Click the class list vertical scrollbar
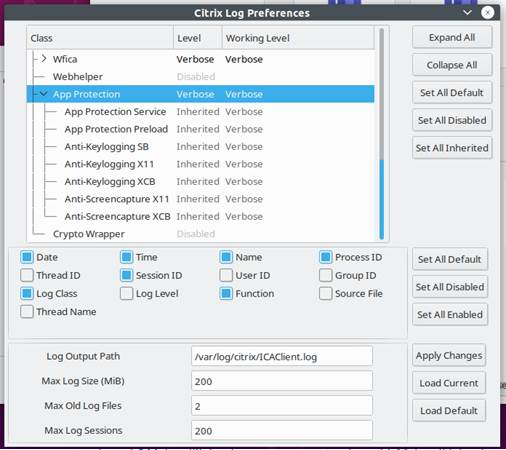The width and height of the screenshot is (506, 450). [x=382, y=133]
